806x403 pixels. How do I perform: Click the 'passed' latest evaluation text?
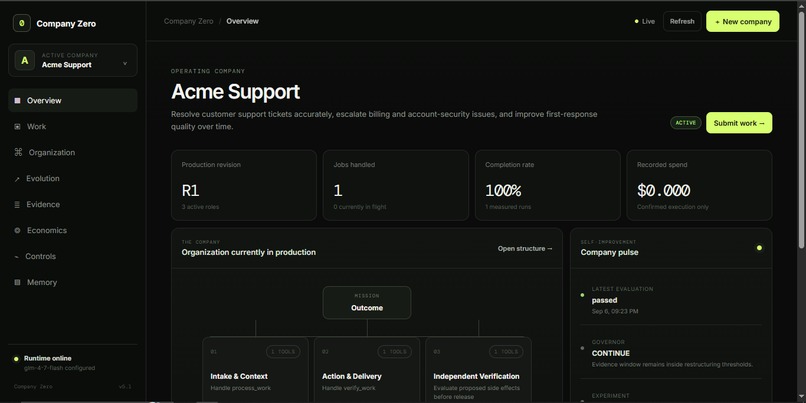coord(604,300)
